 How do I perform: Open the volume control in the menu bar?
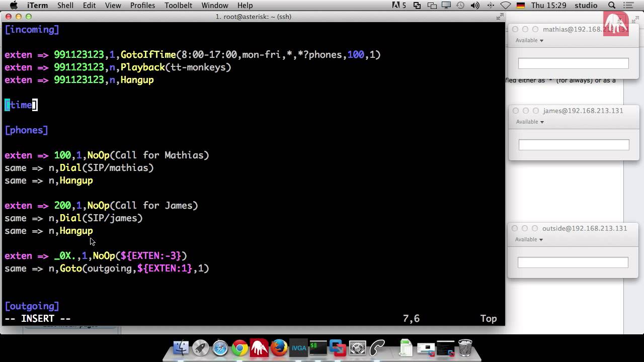(x=475, y=6)
